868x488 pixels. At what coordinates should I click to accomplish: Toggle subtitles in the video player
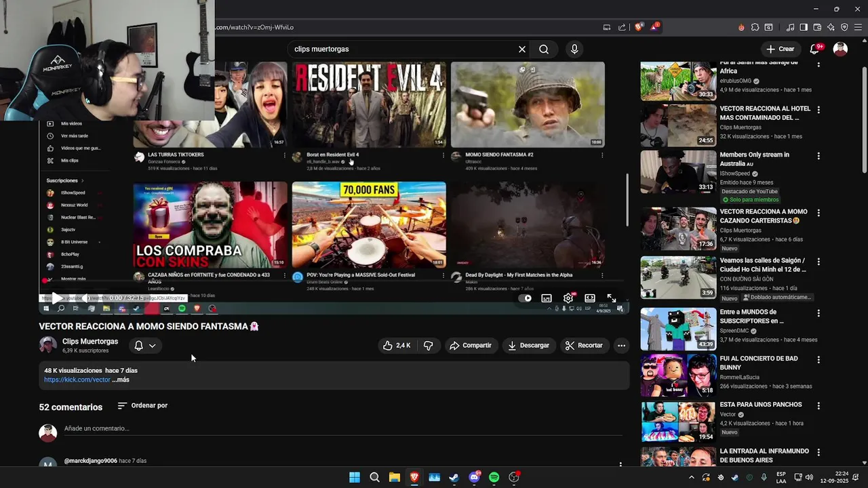[x=547, y=298]
